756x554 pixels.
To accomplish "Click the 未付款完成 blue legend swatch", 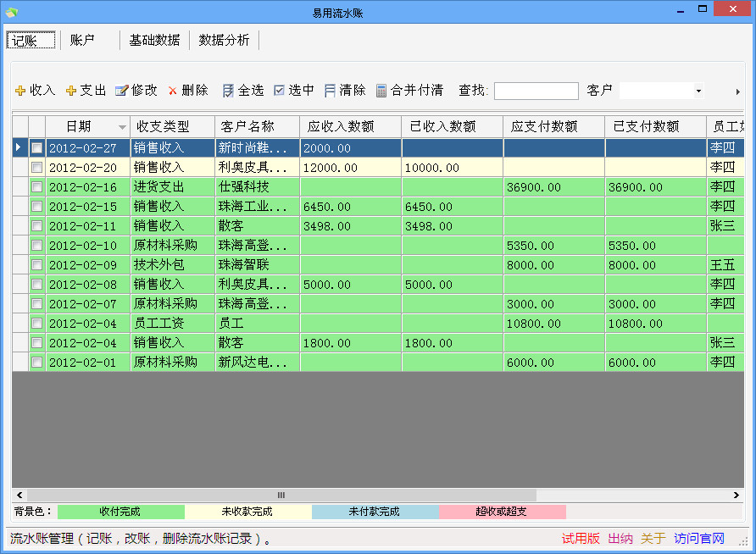I will [x=375, y=512].
